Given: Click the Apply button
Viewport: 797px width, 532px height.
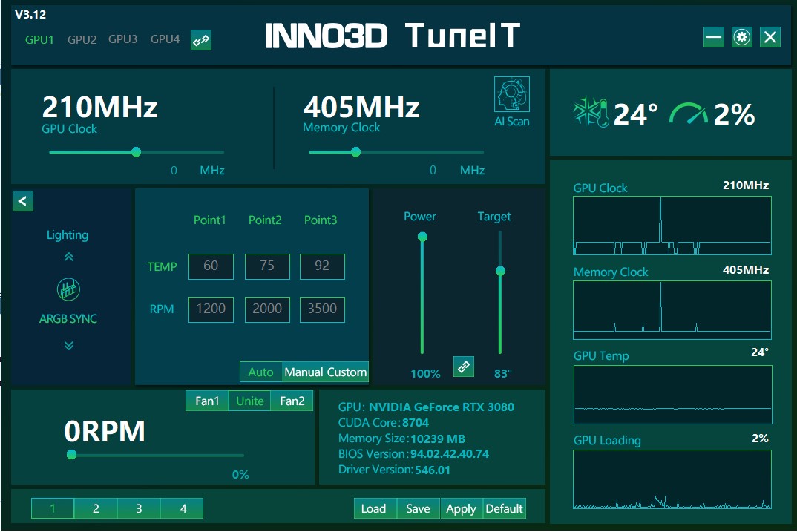Looking at the screenshot, I should (461, 508).
